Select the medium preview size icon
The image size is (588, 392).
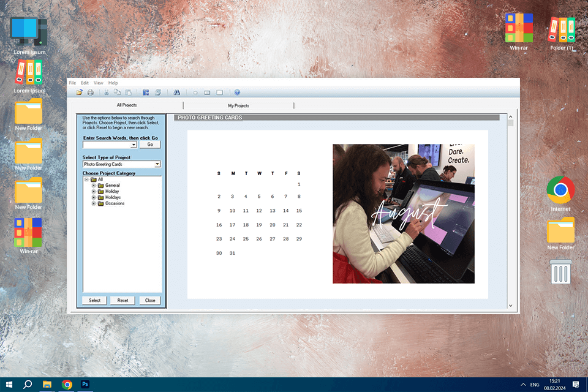(x=207, y=92)
